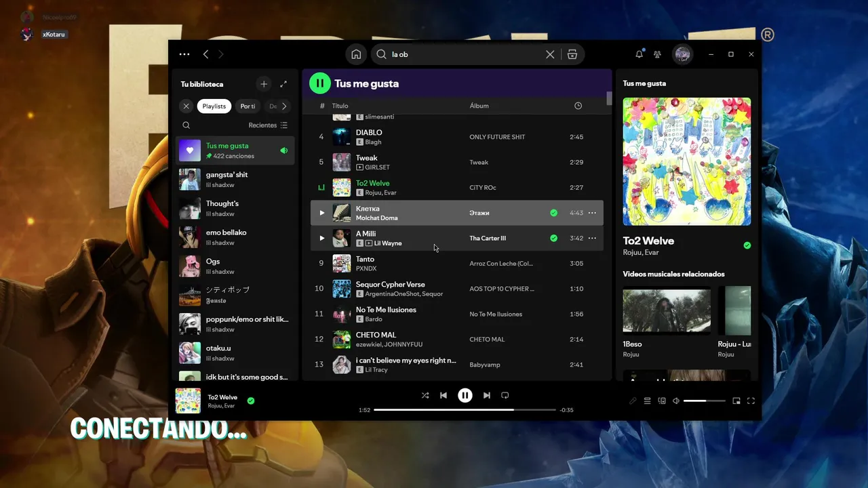Viewport: 868px width, 488px height.
Task: Open the Recientes sort dropdown
Action: 268,125
